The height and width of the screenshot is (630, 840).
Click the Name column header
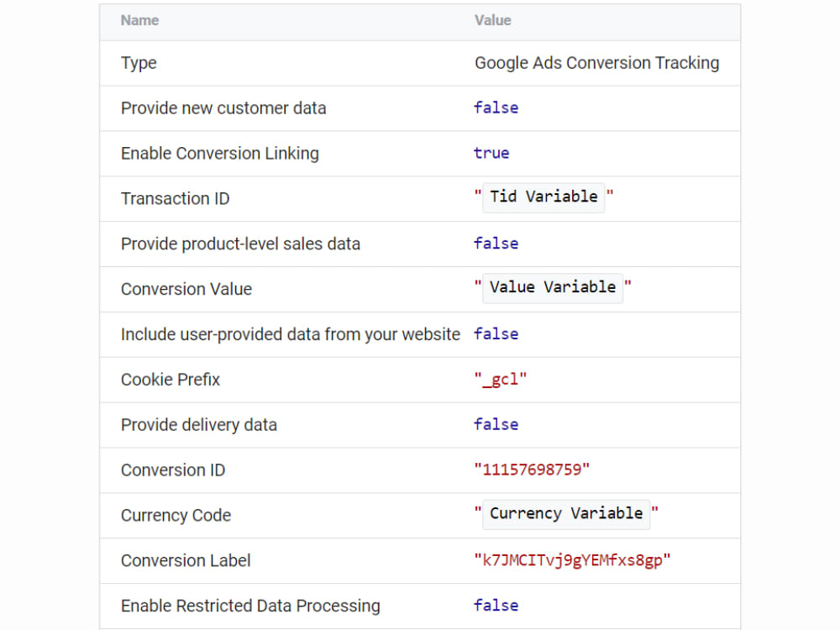click(x=139, y=20)
